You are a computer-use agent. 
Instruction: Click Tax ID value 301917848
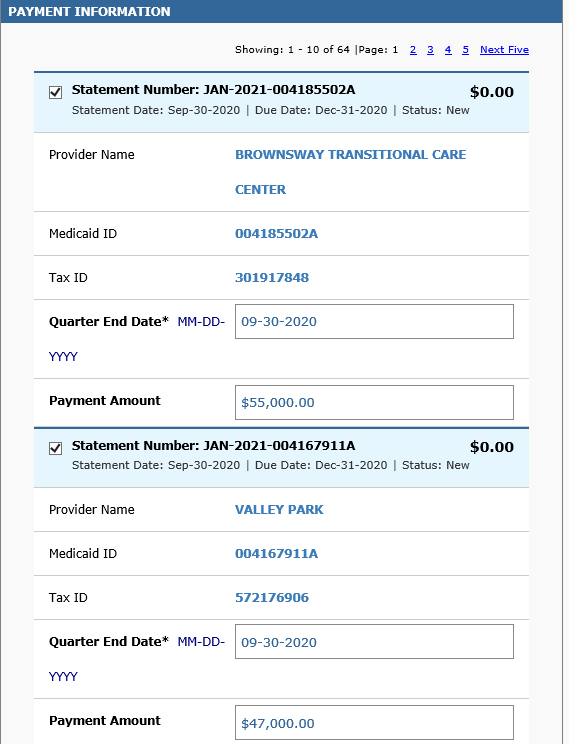[x=272, y=278]
